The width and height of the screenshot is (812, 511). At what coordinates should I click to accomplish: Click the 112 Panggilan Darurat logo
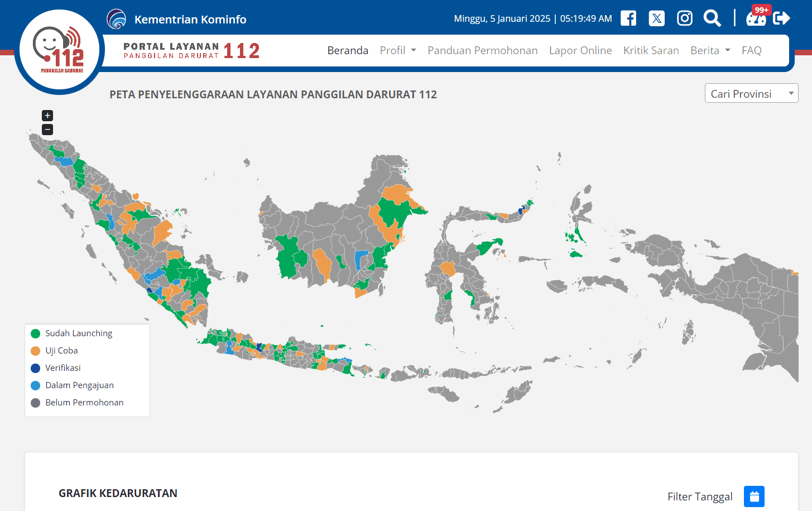click(x=59, y=51)
